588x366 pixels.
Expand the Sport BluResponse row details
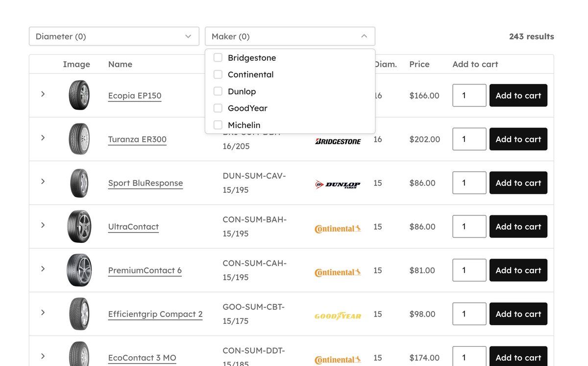(x=43, y=183)
